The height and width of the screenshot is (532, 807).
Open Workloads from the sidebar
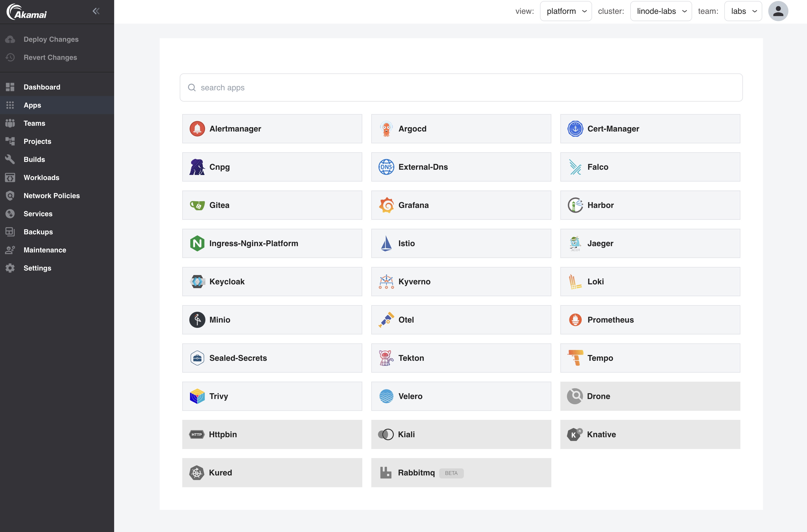pos(57,178)
